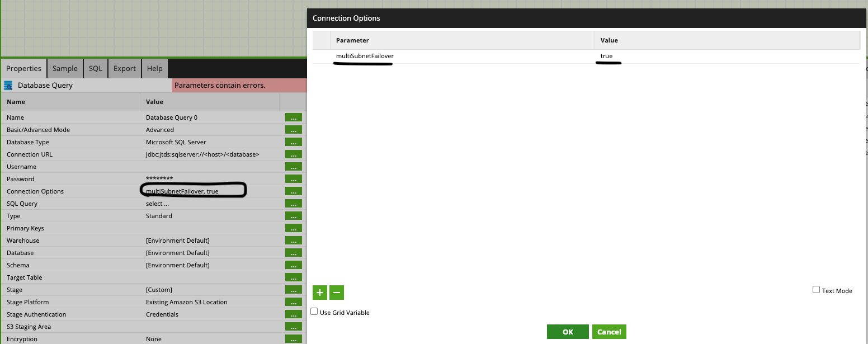
Task: Click the Database Query component icon
Action: click(8, 85)
